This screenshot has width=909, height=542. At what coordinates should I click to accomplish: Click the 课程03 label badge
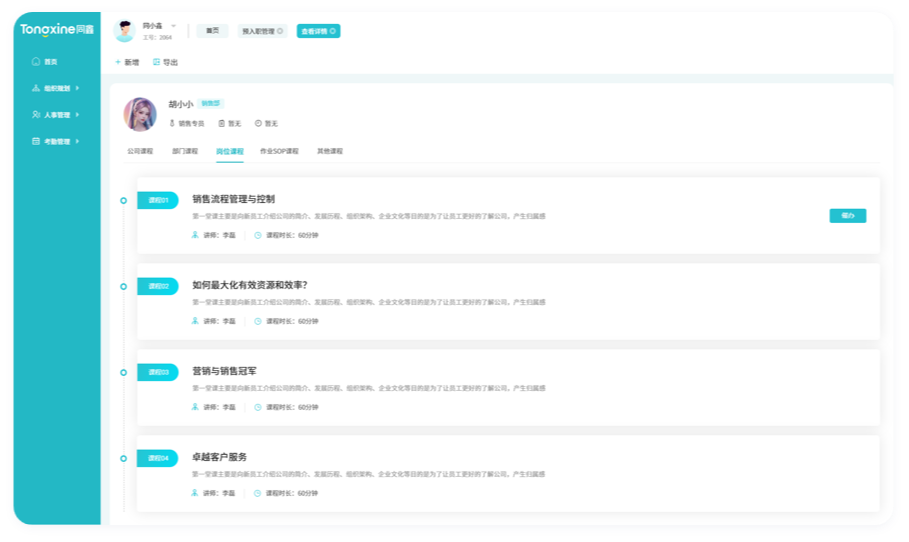point(158,372)
